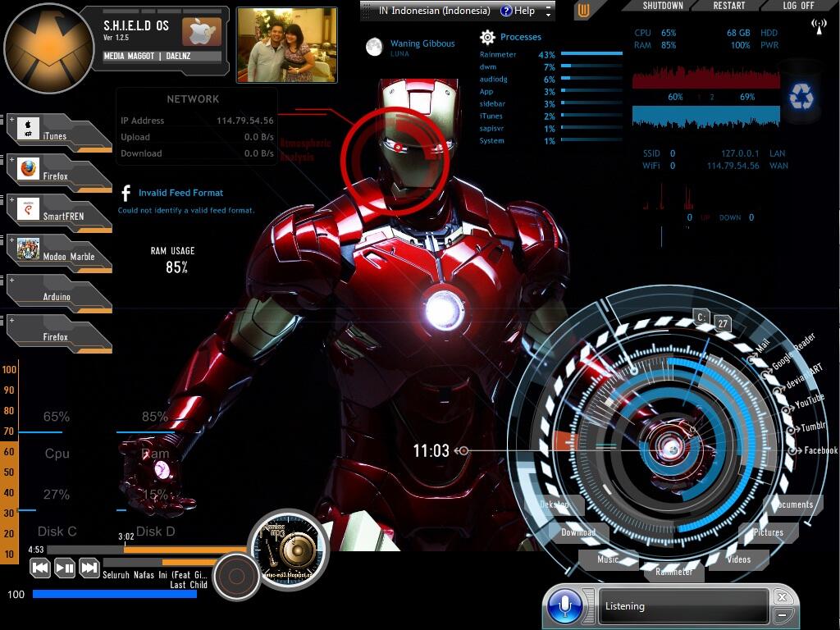Click the blue RAM usage graph
This screenshot has height=630, width=840.
coord(706,116)
